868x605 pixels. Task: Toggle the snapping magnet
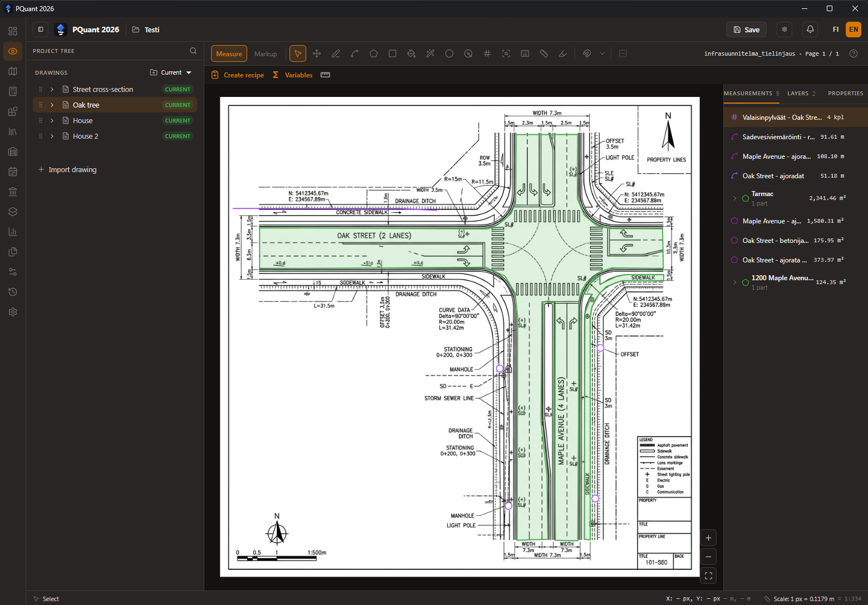click(587, 54)
